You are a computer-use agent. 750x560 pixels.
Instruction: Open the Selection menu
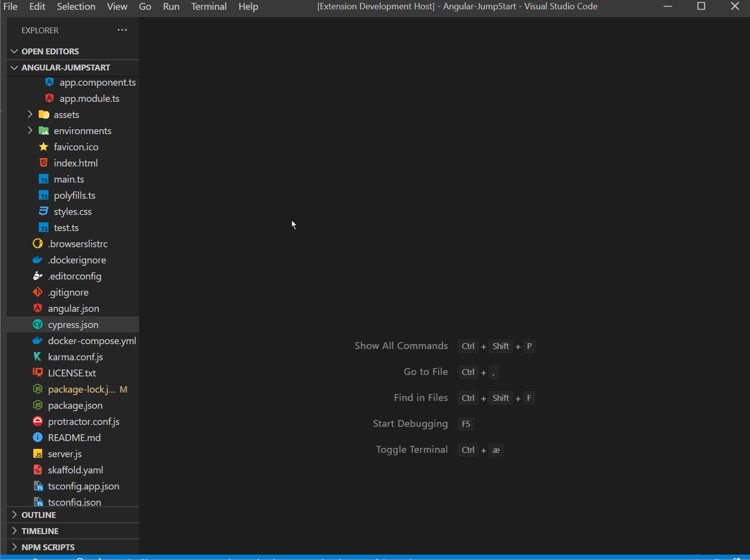pyautogui.click(x=76, y=6)
